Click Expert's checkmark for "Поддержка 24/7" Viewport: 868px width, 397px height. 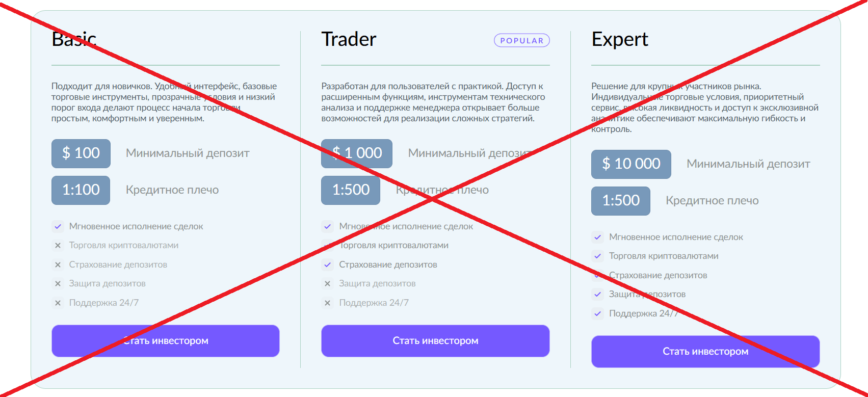(x=598, y=313)
